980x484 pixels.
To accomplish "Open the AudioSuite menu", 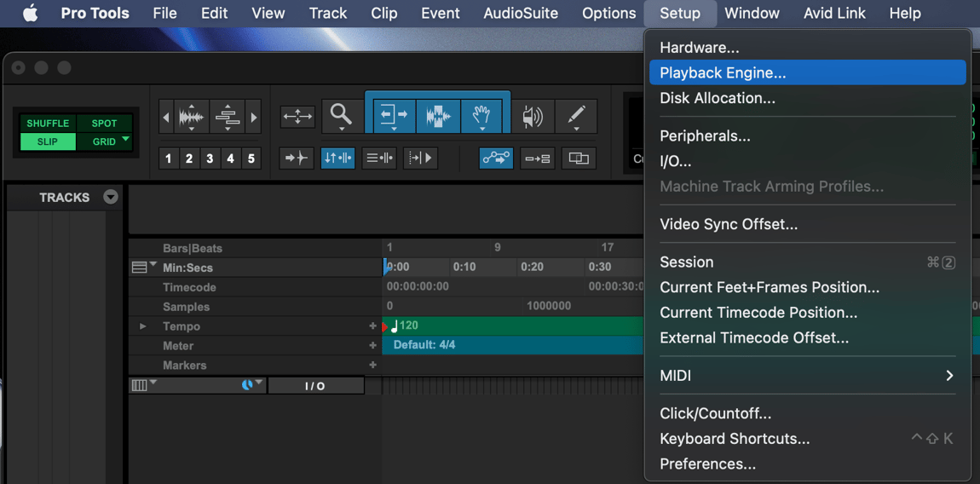I will click(x=520, y=14).
